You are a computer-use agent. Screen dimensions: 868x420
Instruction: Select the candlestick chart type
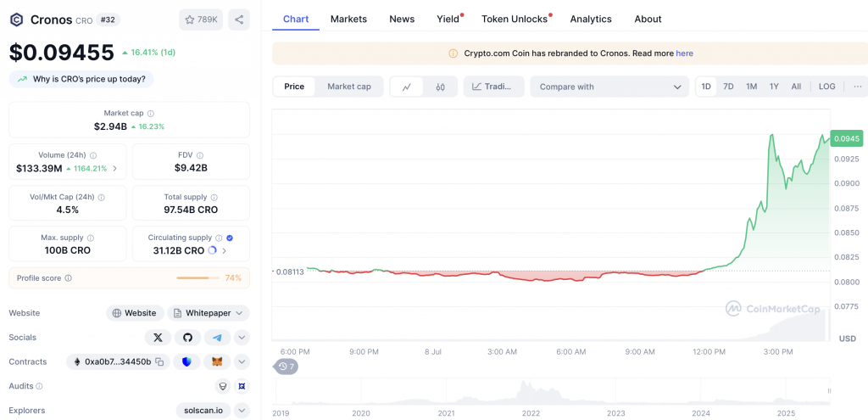pos(441,87)
